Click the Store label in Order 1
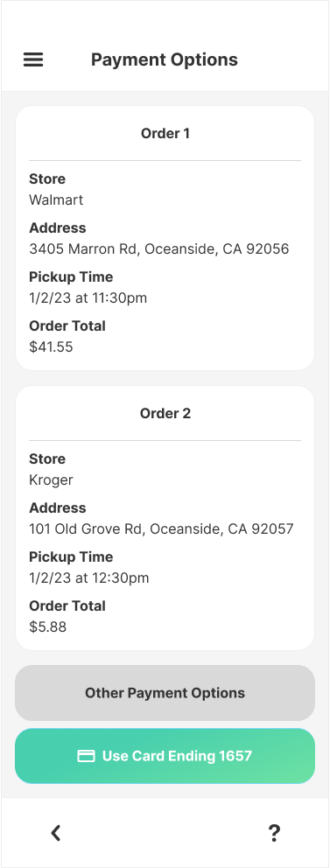This screenshot has width=330, height=868. [47, 179]
